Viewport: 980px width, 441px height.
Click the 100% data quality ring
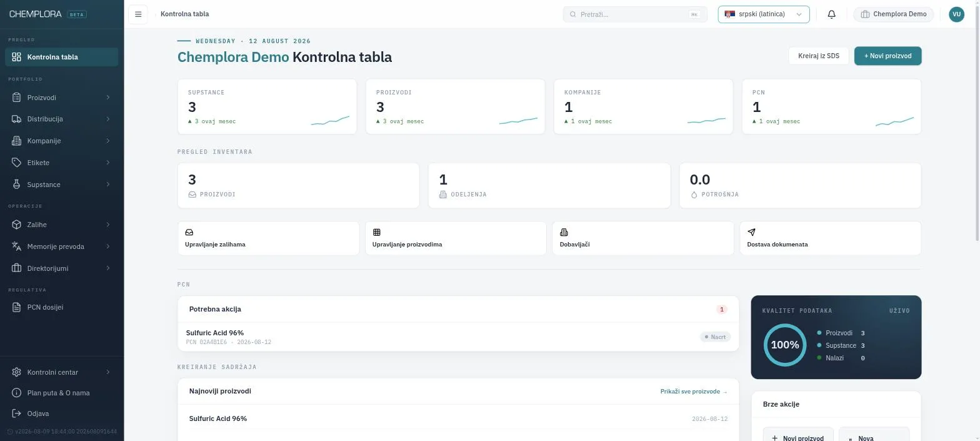point(785,345)
